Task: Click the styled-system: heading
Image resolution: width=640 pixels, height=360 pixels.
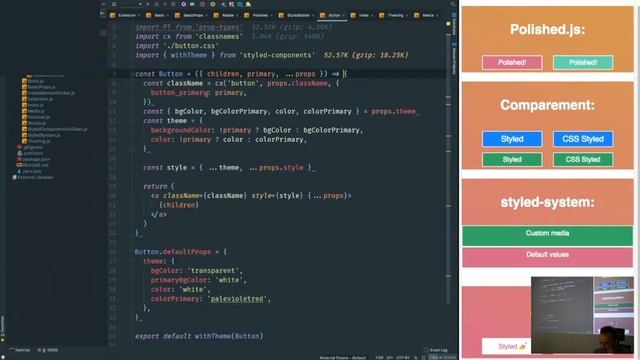Action: pos(547,202)
